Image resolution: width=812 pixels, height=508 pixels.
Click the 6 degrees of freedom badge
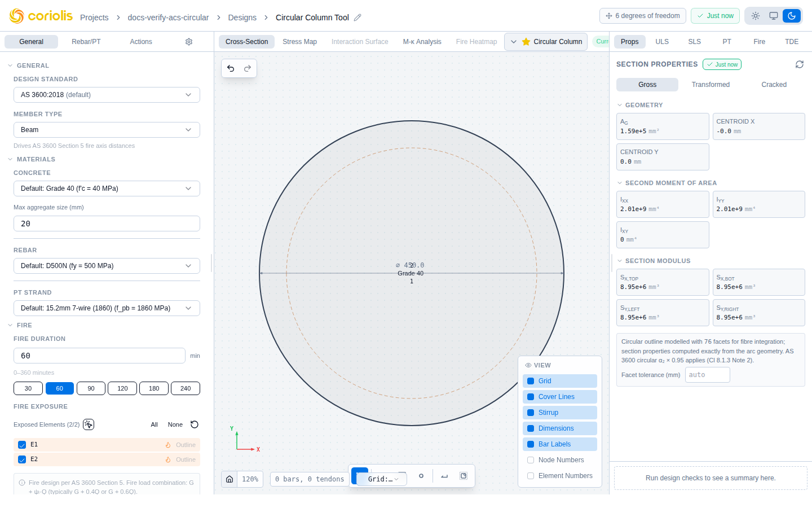(x=643, y=16)
